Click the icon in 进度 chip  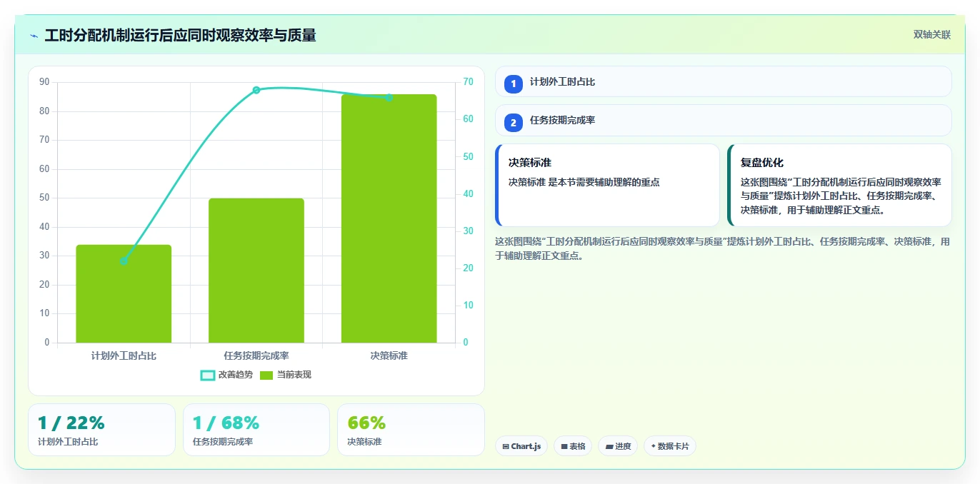[609, 447]
